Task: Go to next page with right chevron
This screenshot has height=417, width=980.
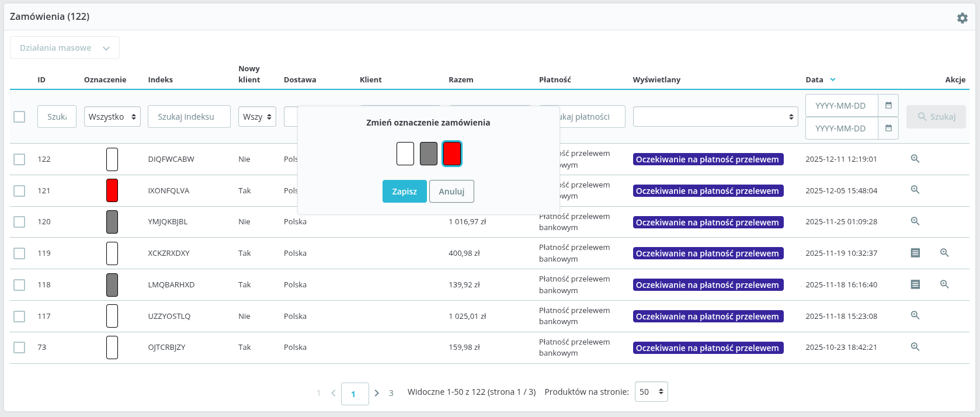Action: click(x=377, y=393)
